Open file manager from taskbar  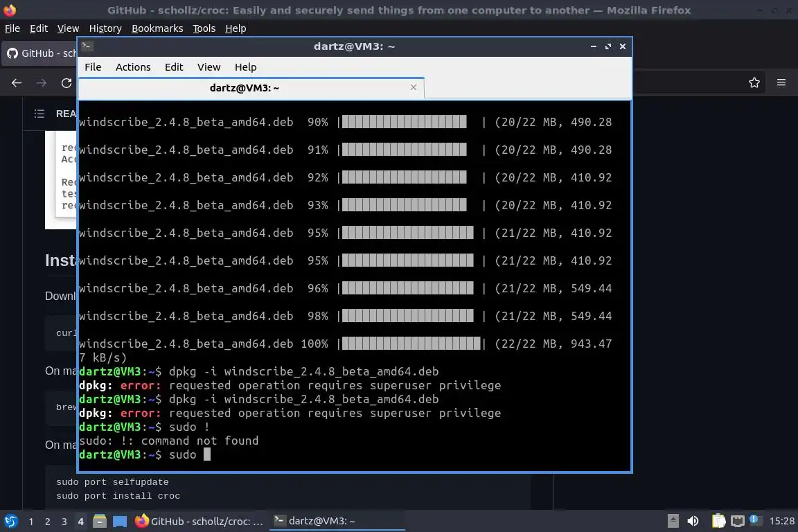[x=100, y=521]
